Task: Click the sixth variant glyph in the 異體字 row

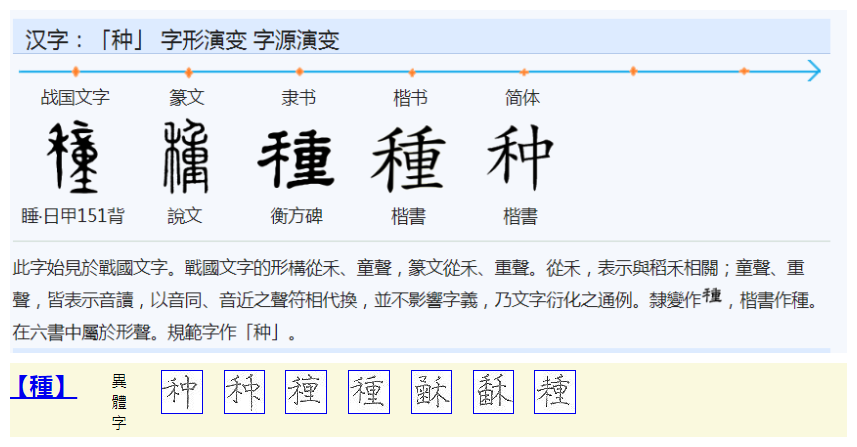Action: coord(494,392)
